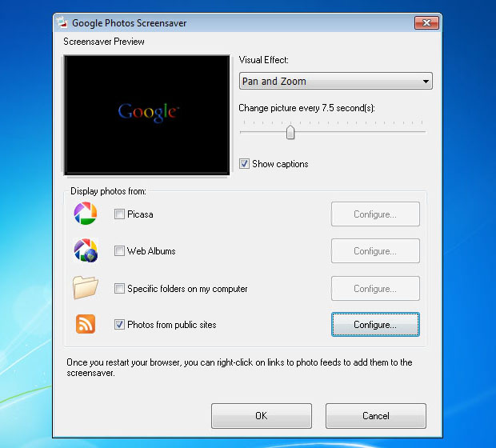
Task: Enable the Picasa checkbox
Action: [119, 214]
